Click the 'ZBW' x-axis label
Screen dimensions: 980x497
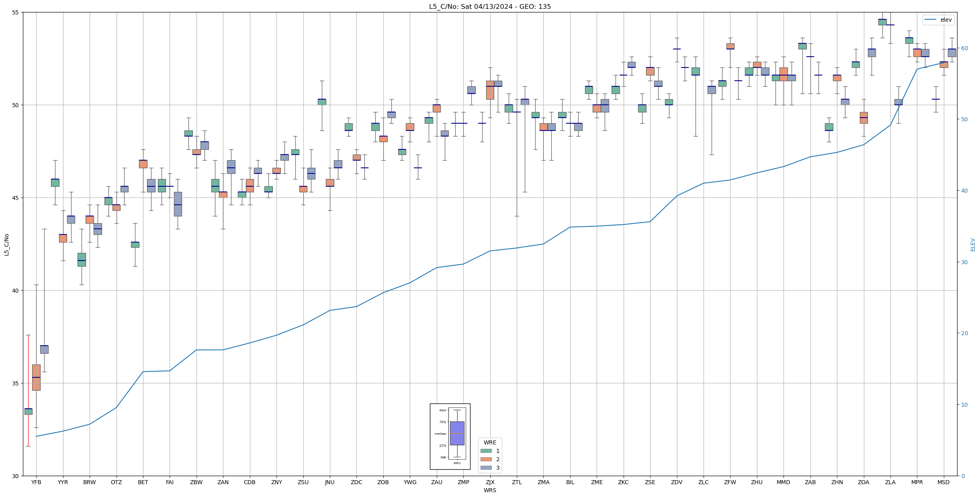pos(196,483)
